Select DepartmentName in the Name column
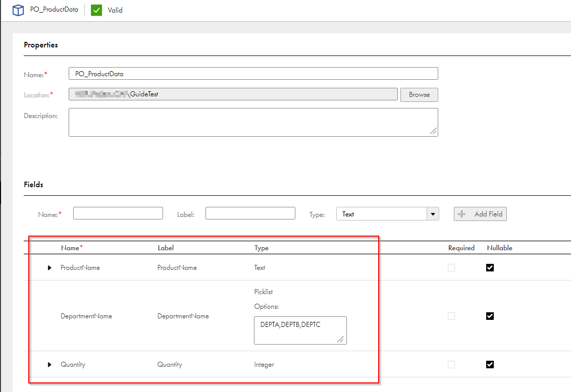 tap(86, 316)
